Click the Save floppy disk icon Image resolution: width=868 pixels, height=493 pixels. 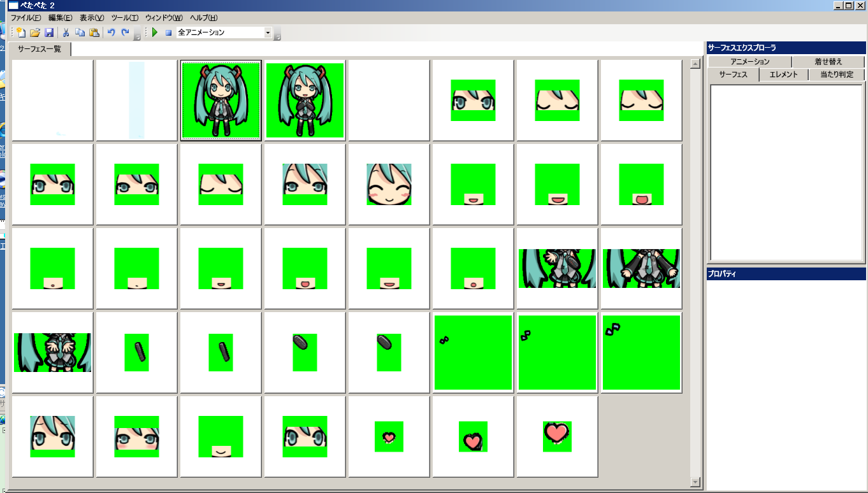[x=49, y=32]
